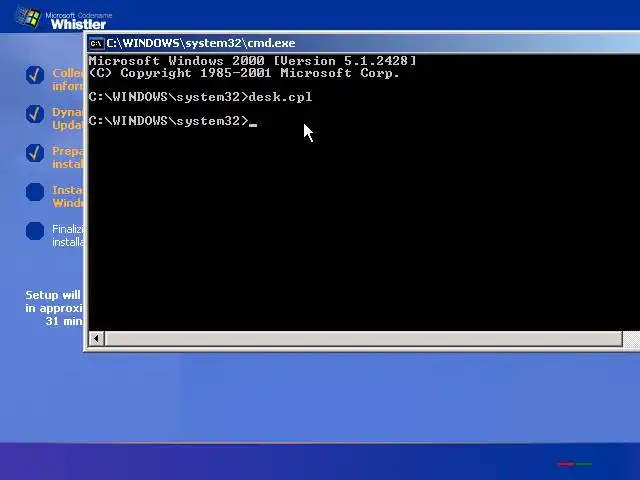Click the cmd.exe window title bar text
The height and width of the screenshot is (480, 640).
[201, 43]
